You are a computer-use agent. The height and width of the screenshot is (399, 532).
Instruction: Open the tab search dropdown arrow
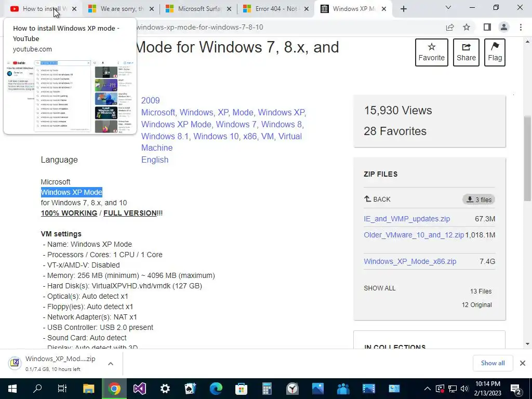tap(448, 7)
